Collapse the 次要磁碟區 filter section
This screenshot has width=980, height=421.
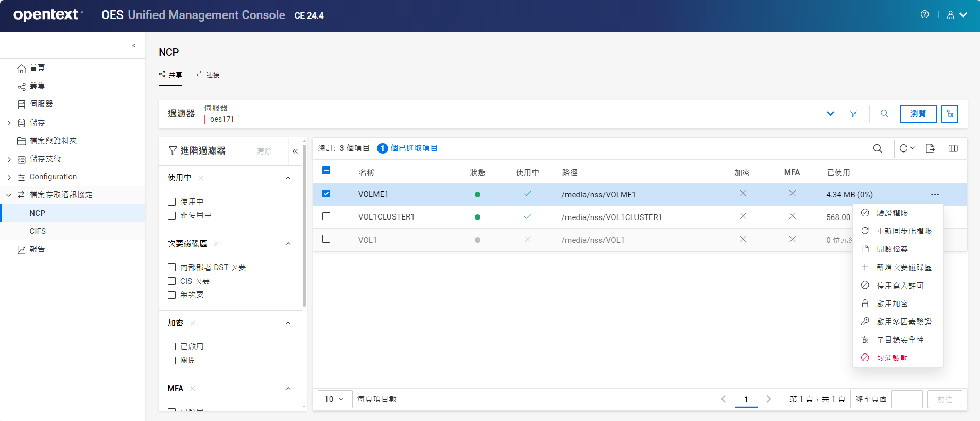coord(288,244)
